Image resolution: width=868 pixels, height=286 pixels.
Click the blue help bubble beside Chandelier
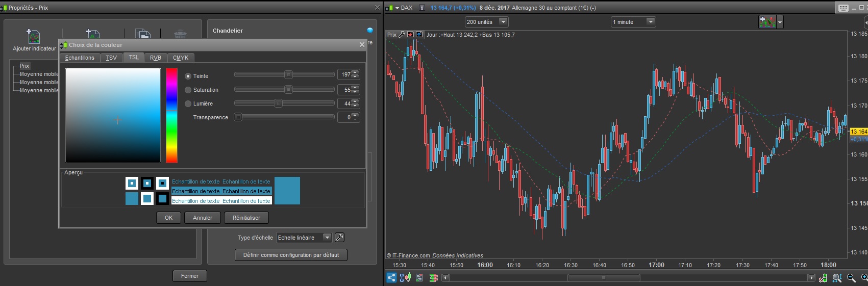coord(370,31)
